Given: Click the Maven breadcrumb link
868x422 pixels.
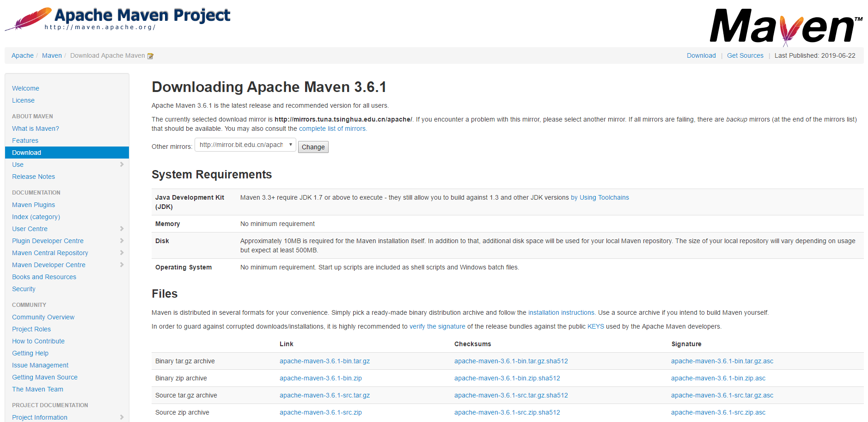Looking at the screenshot, I should 52,55.
